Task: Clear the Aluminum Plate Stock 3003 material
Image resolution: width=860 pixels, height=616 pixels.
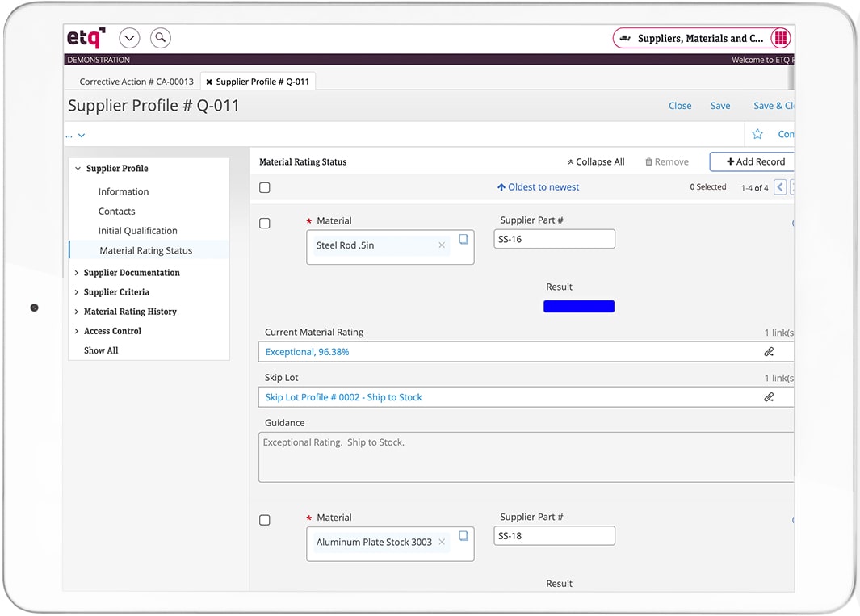Action: tap(442, 543)
